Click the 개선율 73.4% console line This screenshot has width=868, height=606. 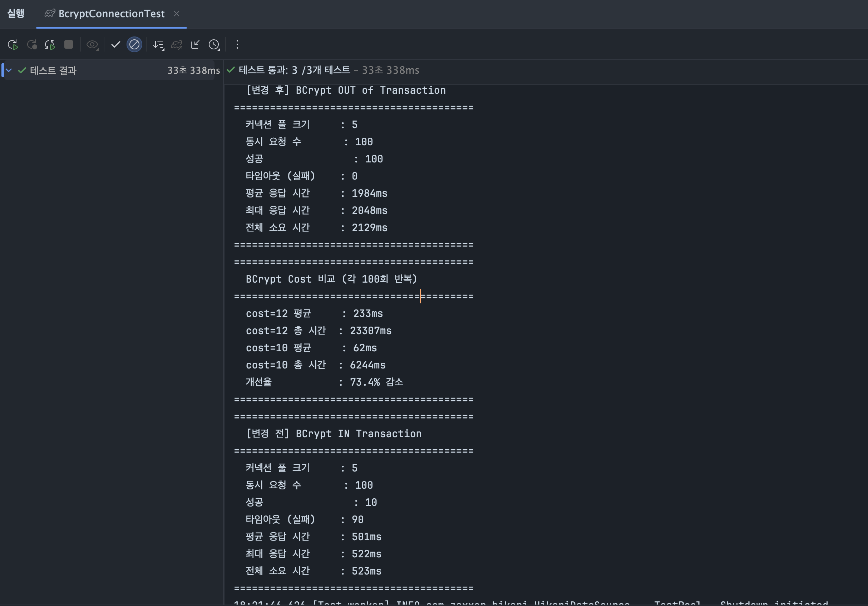324,382
